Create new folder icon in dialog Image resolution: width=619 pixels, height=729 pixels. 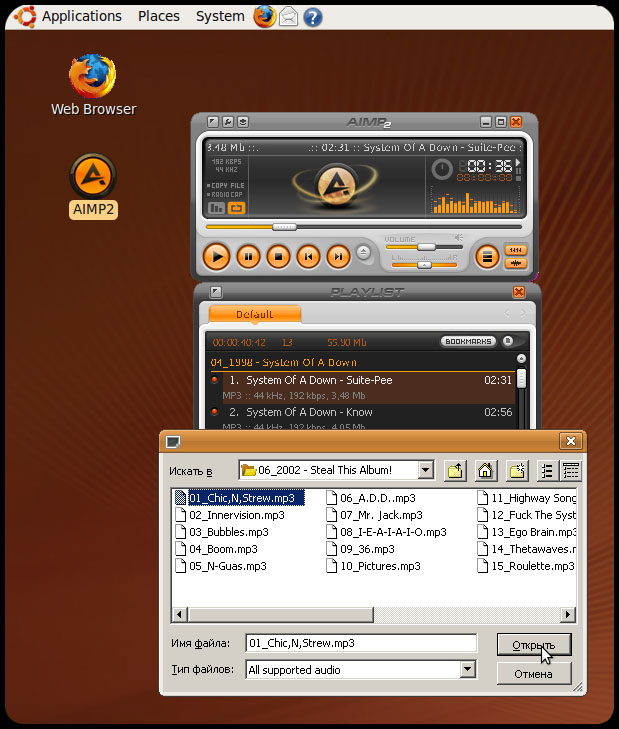click(517, 471)
